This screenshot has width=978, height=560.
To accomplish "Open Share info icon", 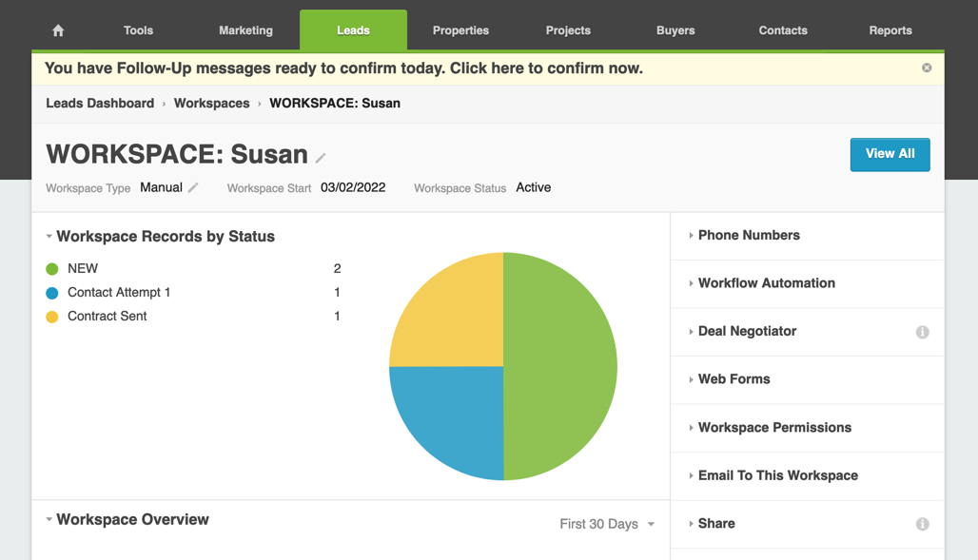I will [x=923, y=524].
